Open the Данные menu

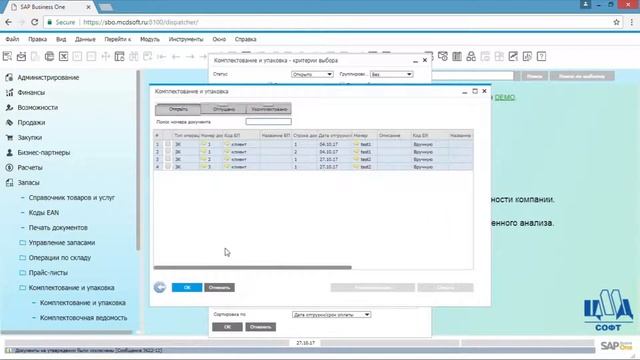point(85,39)
